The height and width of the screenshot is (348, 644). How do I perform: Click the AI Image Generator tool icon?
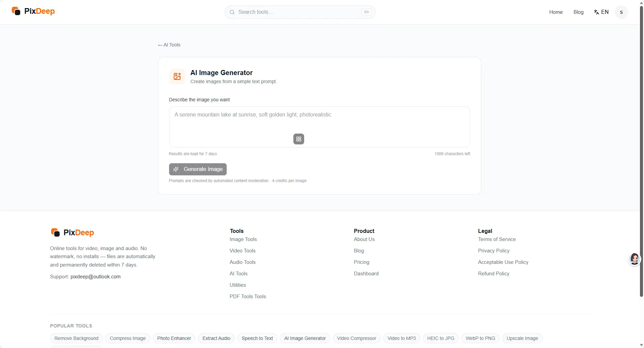click(x=177, y=76)
